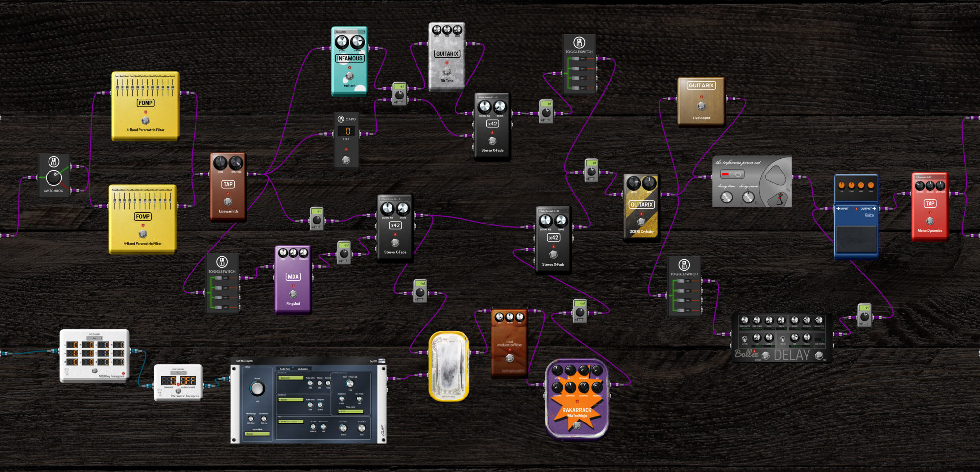
Task: Select gain pedal left of GCB95 Crybaby
Action: [591, 170]
